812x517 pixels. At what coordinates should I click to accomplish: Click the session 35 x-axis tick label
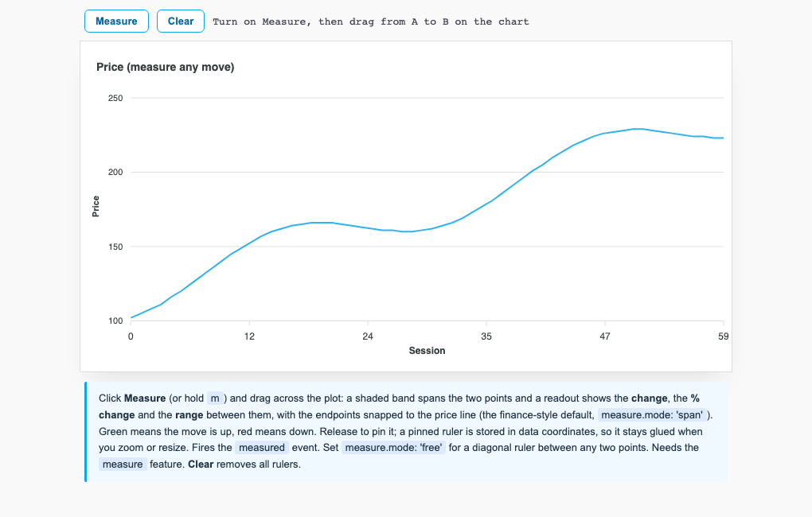pos(486,336)
